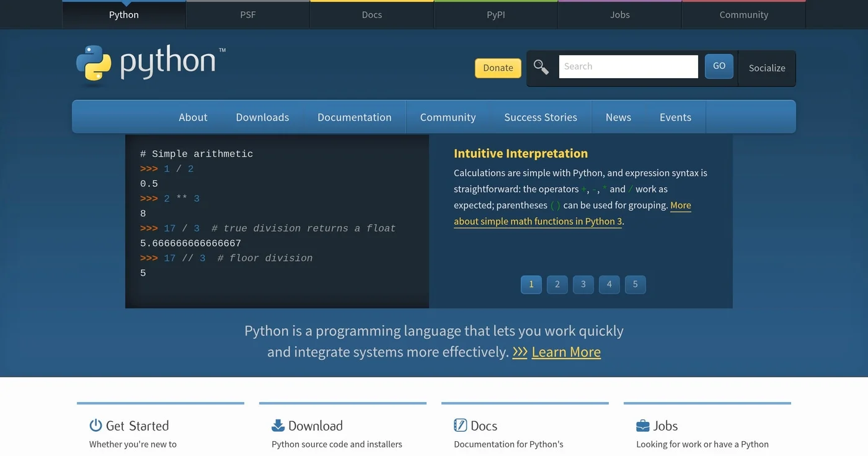Click the GO search button

719,66
